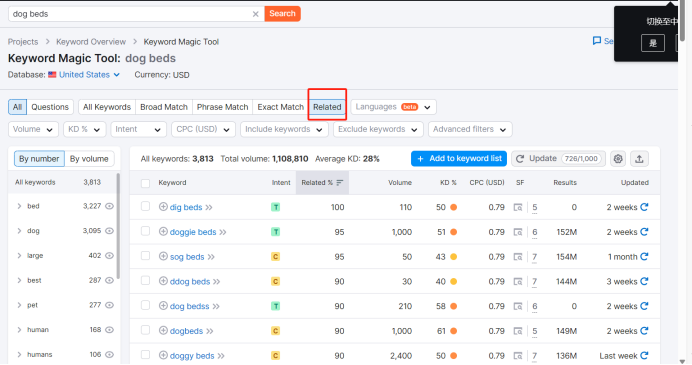
Task: Switch to the Related tab
Action: click(327, 107)
